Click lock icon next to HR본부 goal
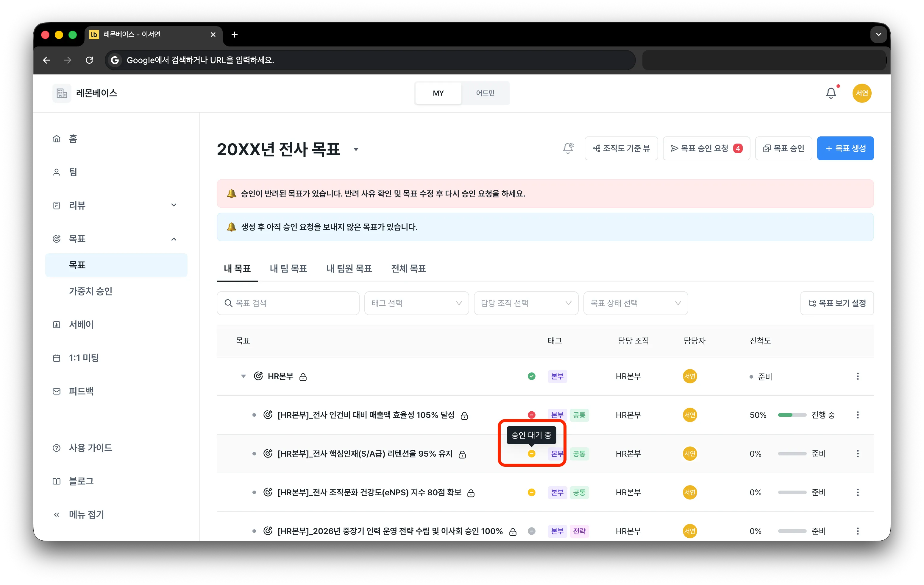This screenshot has width=924, height=585. [303, 377]
